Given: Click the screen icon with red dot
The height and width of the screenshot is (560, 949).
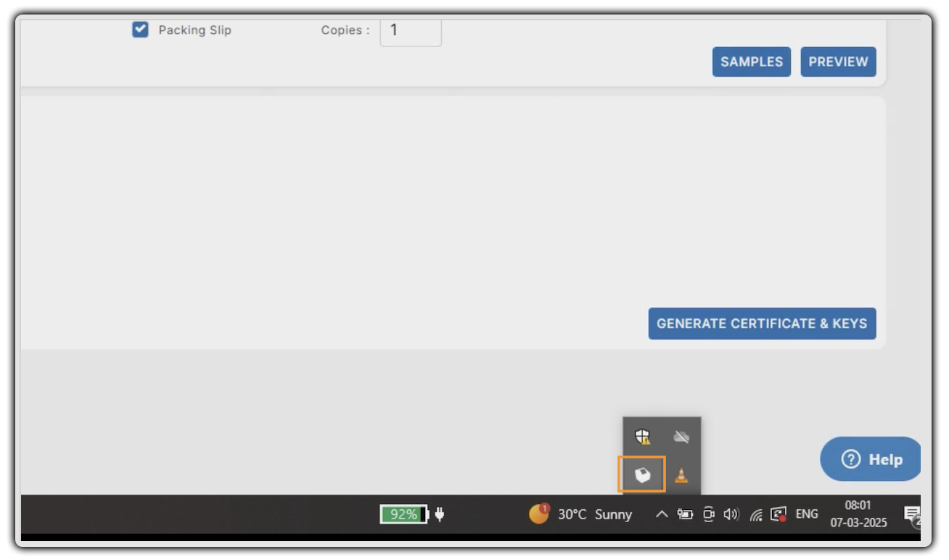Looking at the screenshot, I should pos(778,514).
